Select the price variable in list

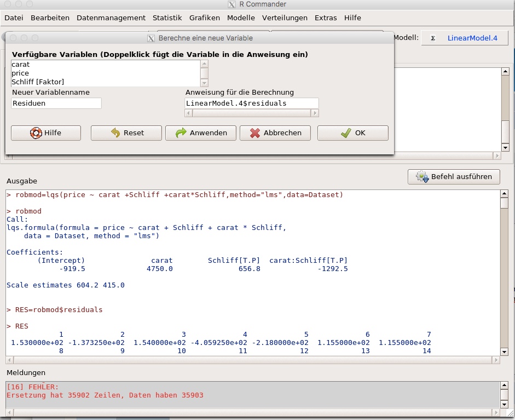(21, 73)
